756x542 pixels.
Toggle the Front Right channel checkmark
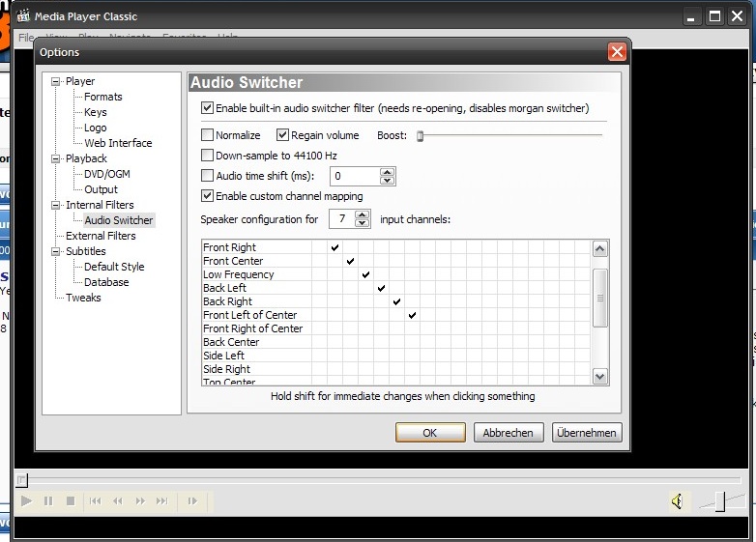[x=335, y=247]
